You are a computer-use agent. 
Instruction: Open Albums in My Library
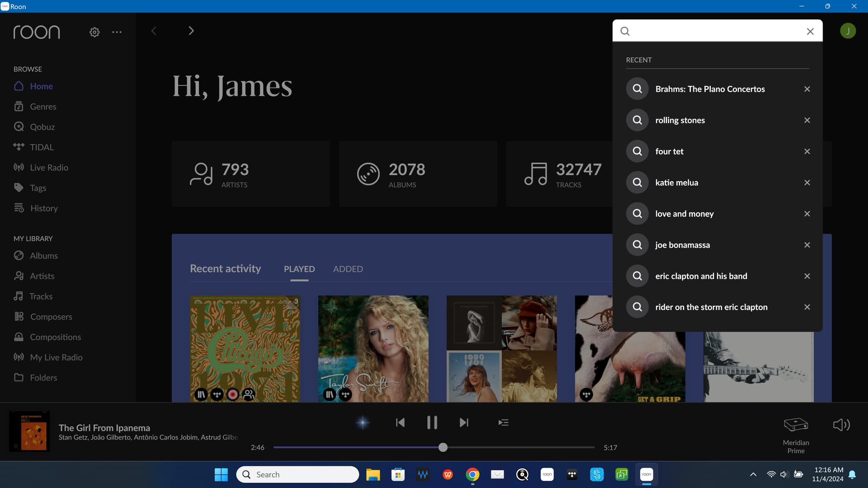[x=36, y=255]
